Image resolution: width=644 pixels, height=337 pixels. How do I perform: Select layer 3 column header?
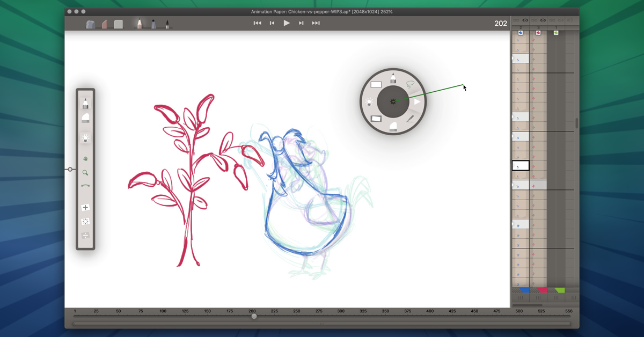click(x=538, y=27)
